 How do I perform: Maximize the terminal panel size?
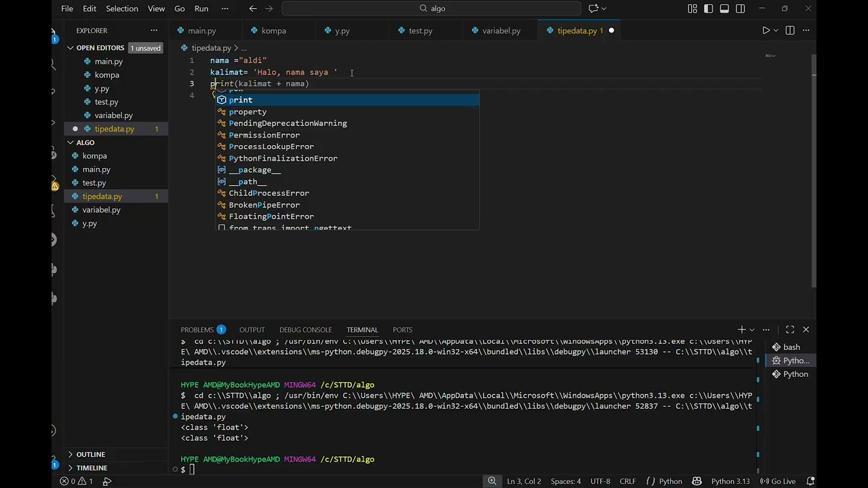790,329
